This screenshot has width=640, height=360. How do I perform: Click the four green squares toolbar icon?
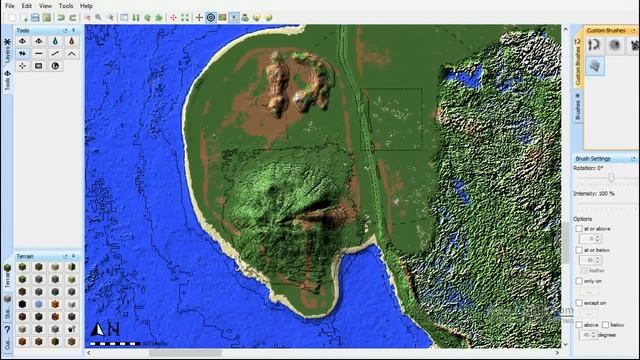185,18
